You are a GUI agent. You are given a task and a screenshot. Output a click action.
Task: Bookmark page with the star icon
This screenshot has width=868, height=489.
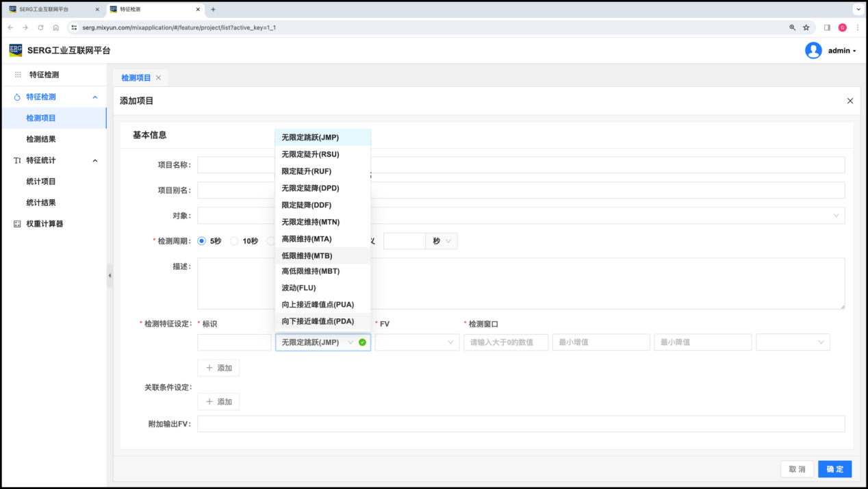tap(806, 27)
